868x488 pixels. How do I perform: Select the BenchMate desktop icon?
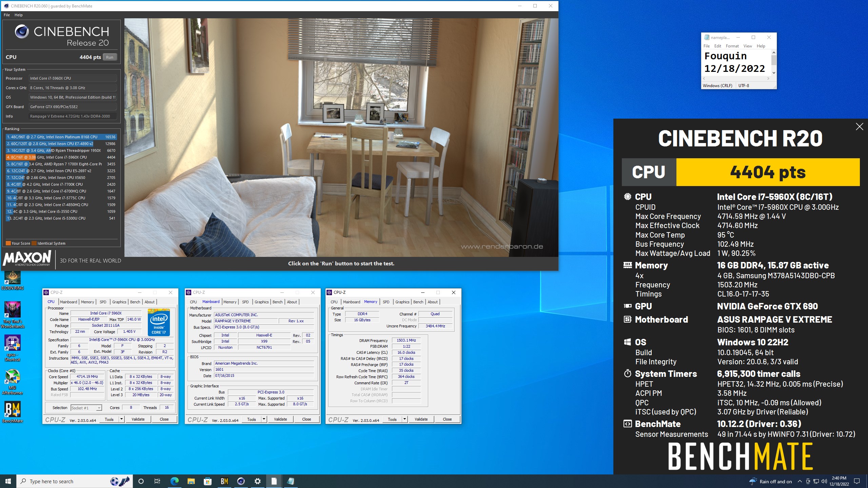pyautogui.click(x=13, y=412)
